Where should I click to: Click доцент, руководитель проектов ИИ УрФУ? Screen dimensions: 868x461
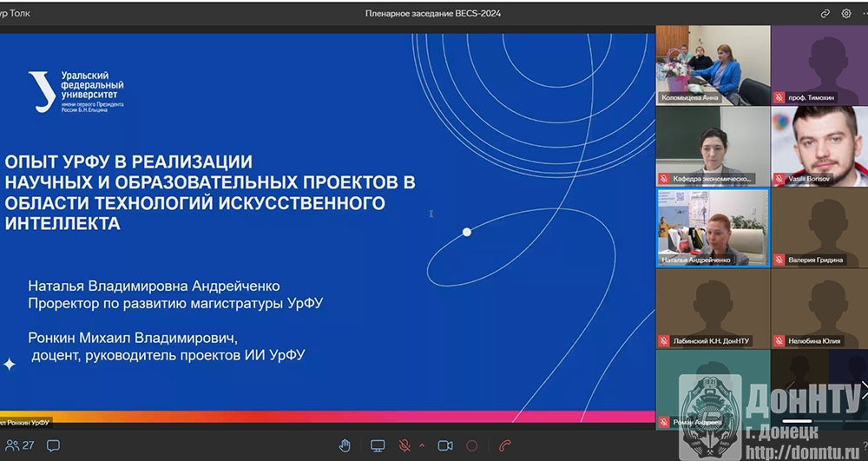click(168, 355)
